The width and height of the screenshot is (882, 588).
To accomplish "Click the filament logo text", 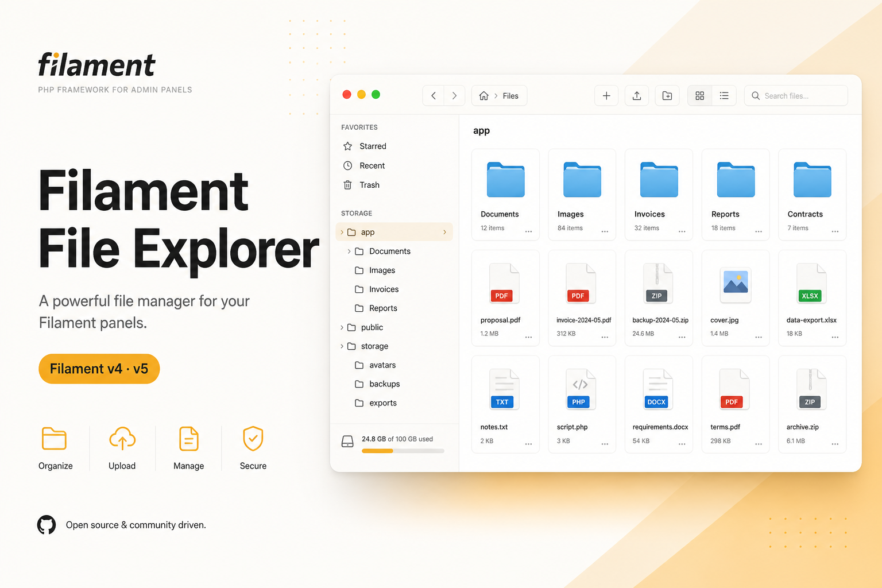I will pos(96,65).
